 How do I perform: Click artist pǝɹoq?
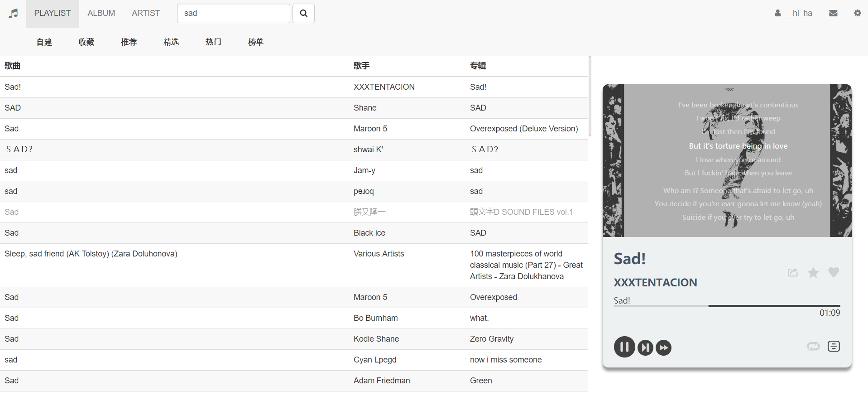pos(364,191)
